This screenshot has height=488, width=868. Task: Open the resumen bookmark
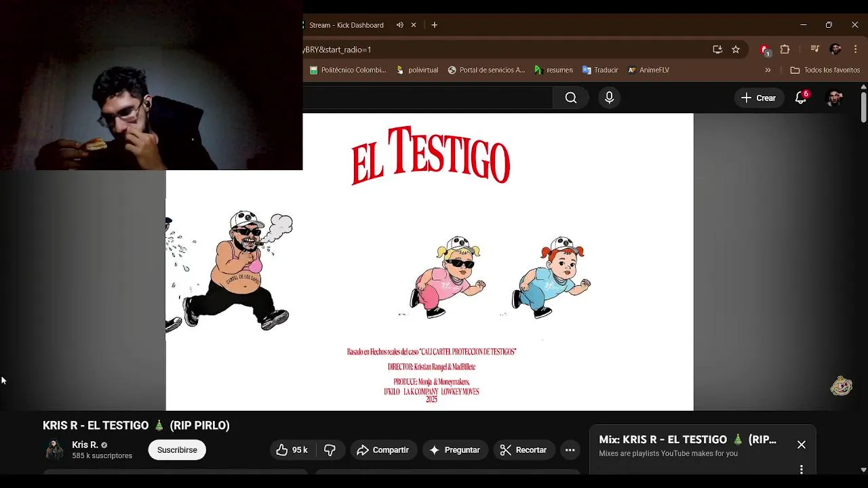point(553,70)
